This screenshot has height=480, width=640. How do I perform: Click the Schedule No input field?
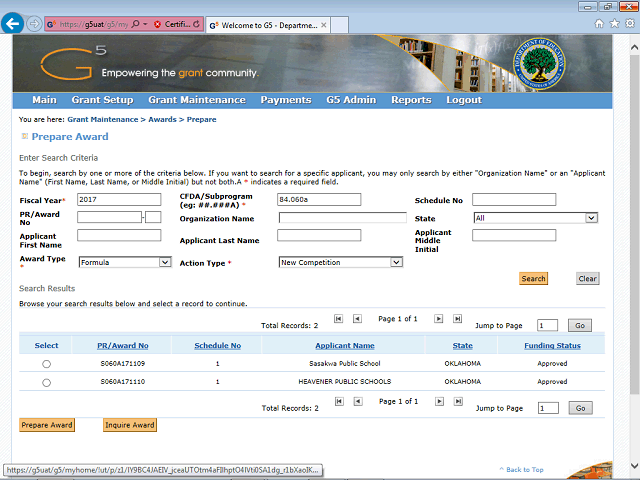514,200
